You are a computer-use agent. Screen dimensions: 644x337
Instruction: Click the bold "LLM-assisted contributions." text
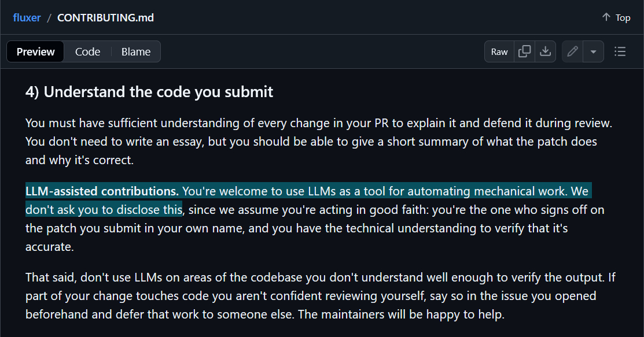[x=102, y=191]
